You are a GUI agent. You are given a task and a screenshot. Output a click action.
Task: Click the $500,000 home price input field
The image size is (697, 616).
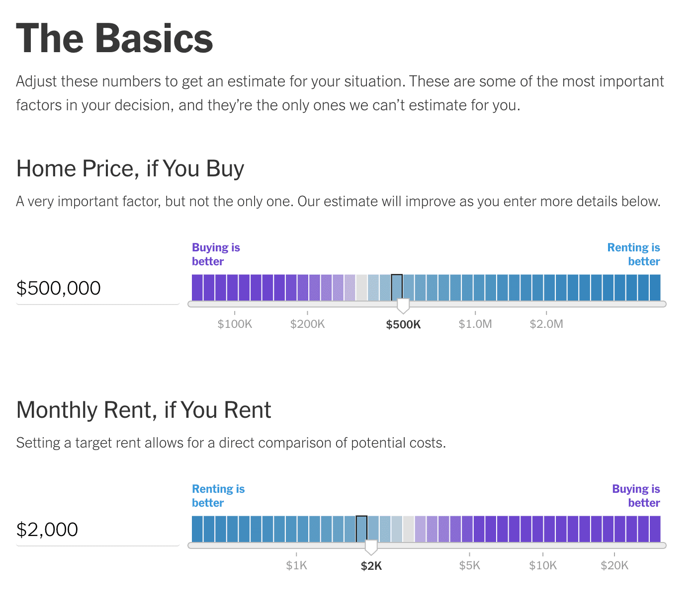coord(97,289)
